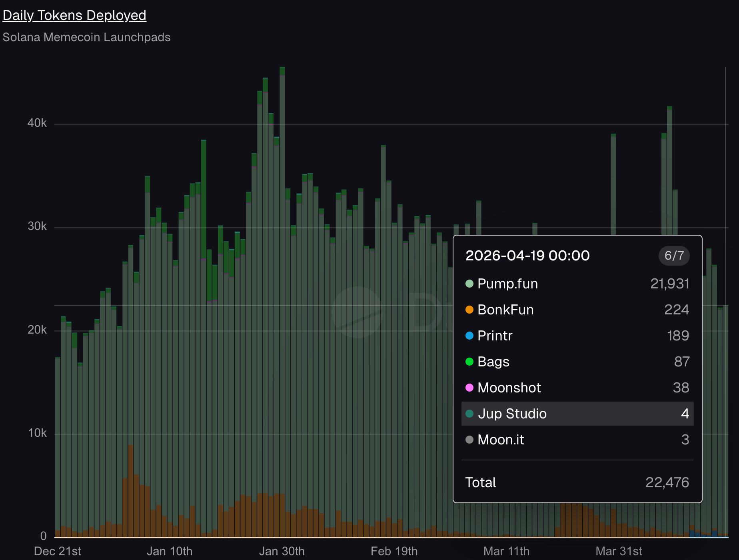
Task: Click the Total 22,476 row
Action: click(577, 482)
